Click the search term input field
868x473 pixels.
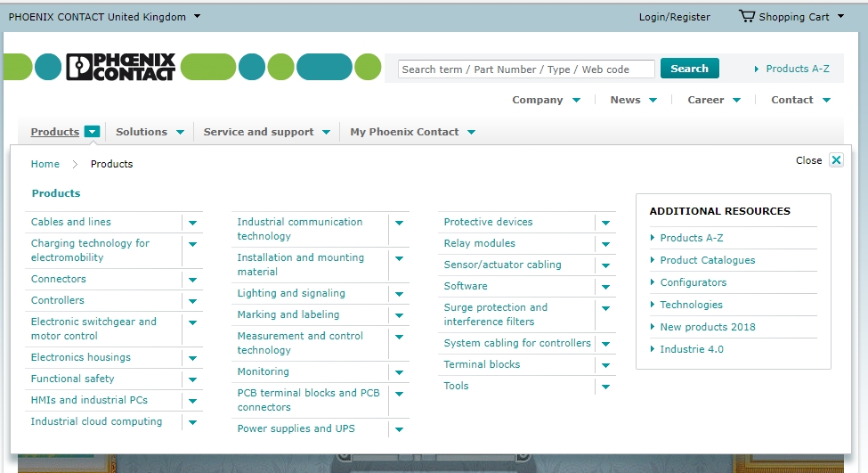pos(525,69)
